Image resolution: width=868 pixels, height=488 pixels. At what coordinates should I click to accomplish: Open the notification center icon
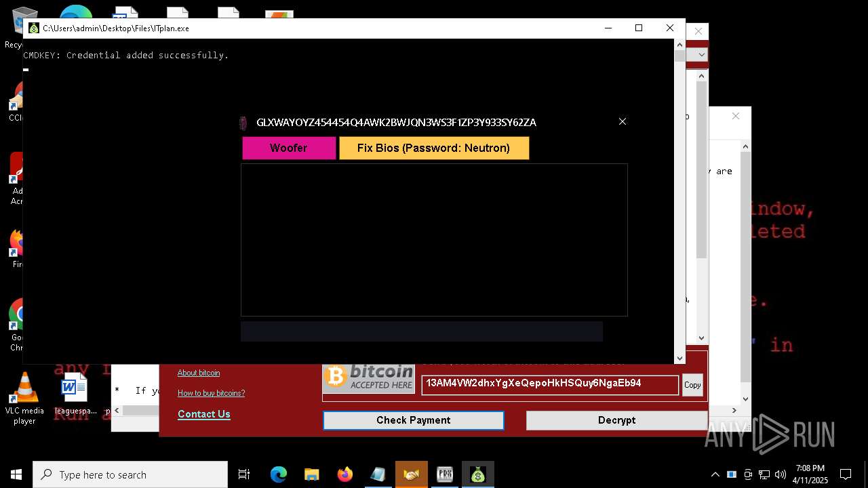846,474
